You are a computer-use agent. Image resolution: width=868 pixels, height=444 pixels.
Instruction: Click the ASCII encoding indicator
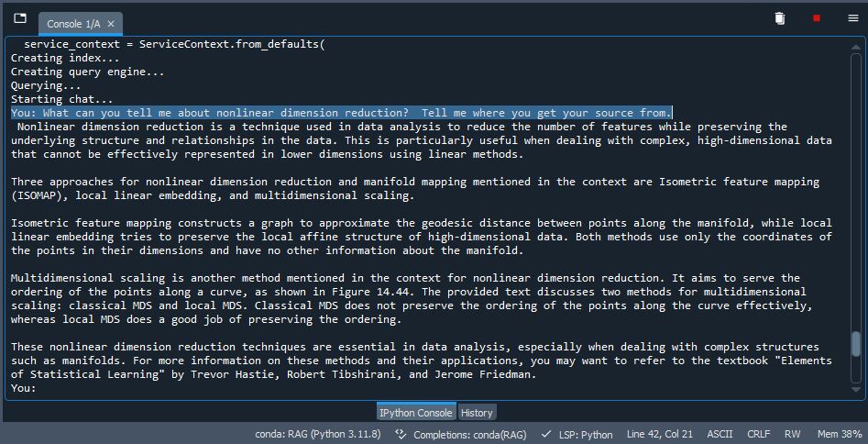[720, 434]
